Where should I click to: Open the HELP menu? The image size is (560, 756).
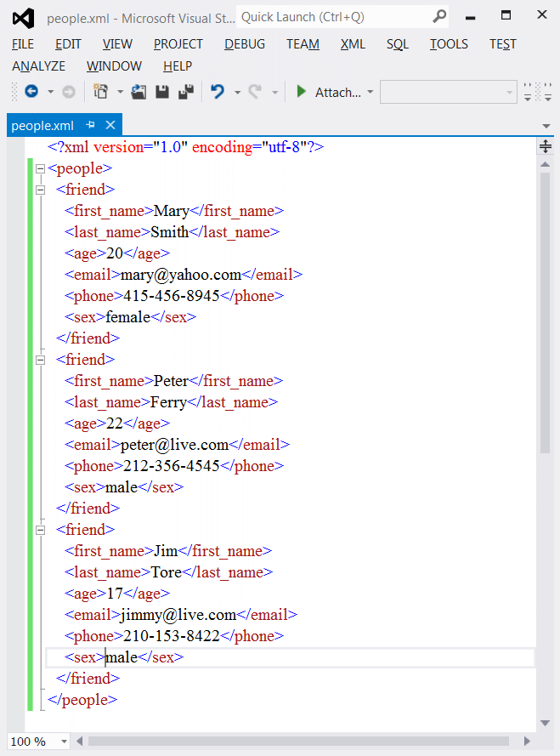point(178,66)
